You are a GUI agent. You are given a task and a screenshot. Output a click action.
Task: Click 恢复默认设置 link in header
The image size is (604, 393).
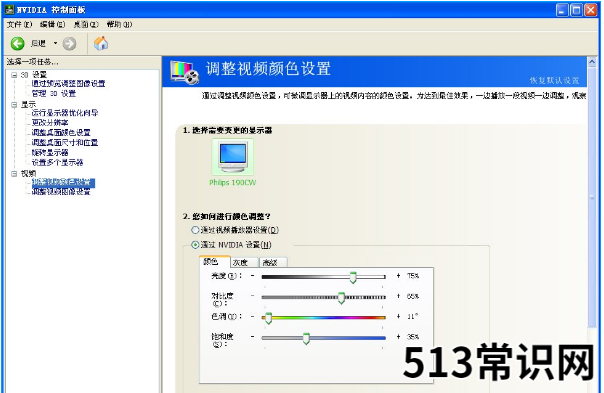click(554, 81)
